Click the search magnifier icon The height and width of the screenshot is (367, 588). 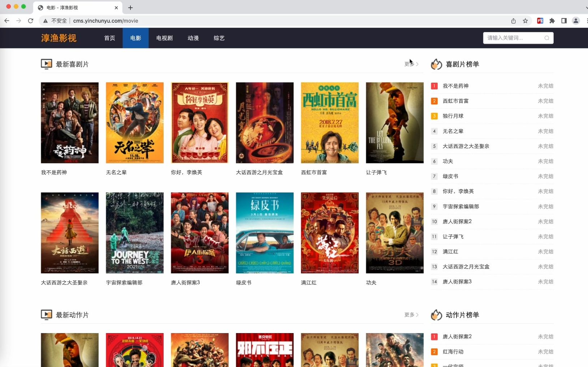[x=547, y=38]
